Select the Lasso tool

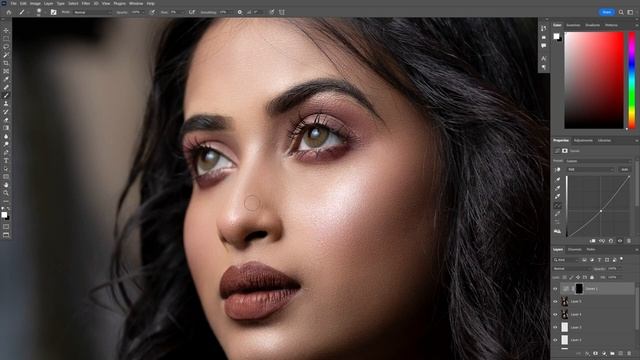pyautogui.click(x=6, y=47)
